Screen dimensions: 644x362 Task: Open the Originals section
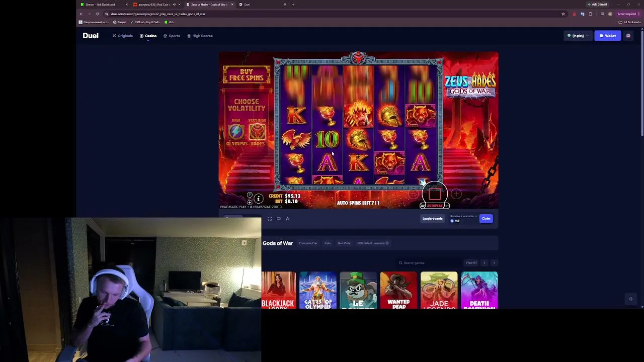click(x=123, y=36)
